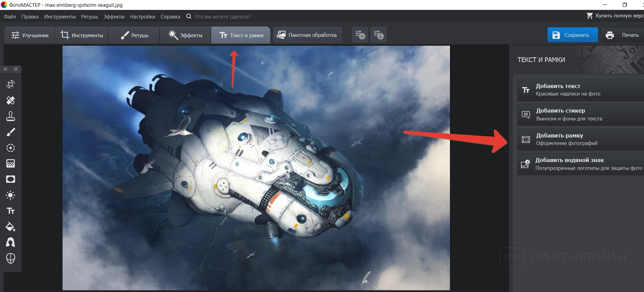This screenshot has height=292, width=644.
Task: Select the arch-shaped tool in left sidebar
Action: [x=11, y=243]
